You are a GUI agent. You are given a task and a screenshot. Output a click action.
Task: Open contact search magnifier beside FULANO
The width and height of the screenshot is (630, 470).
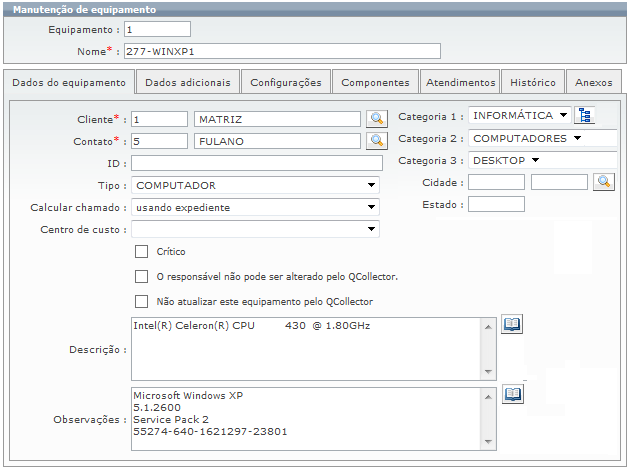376,141
